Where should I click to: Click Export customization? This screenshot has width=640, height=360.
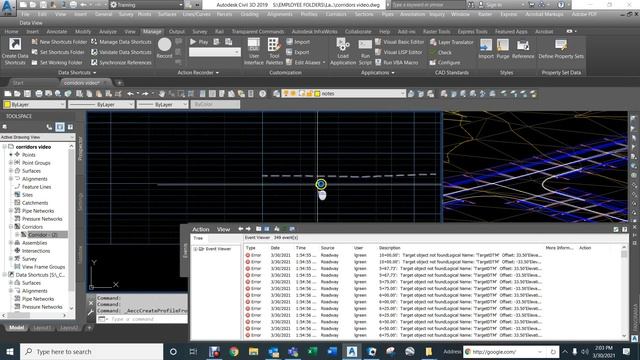(298, 52)
